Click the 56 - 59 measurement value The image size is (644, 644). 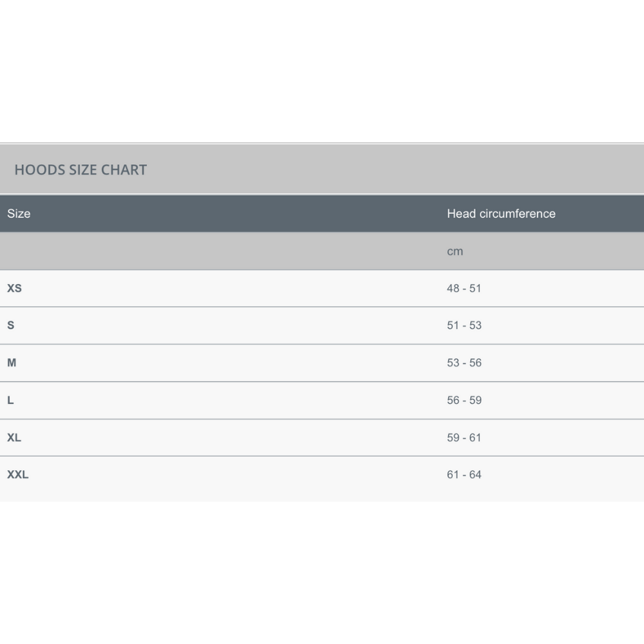coord(464,400)
